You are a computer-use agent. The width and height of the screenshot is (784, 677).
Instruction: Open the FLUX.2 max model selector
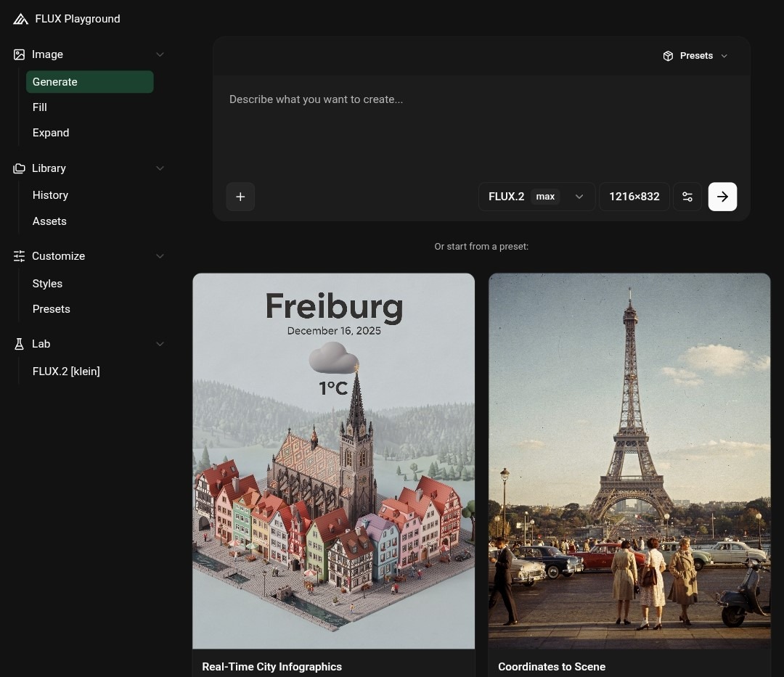tap(536, 197)
